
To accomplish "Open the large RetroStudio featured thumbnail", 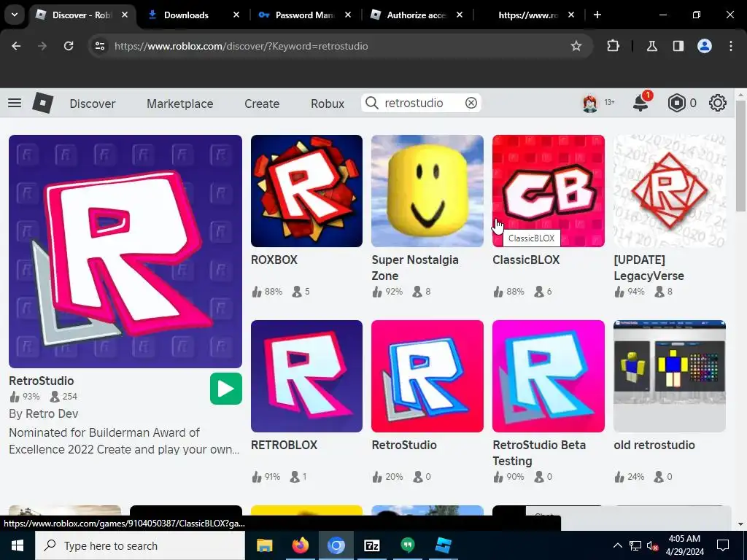I will click(x=125, y=252).
